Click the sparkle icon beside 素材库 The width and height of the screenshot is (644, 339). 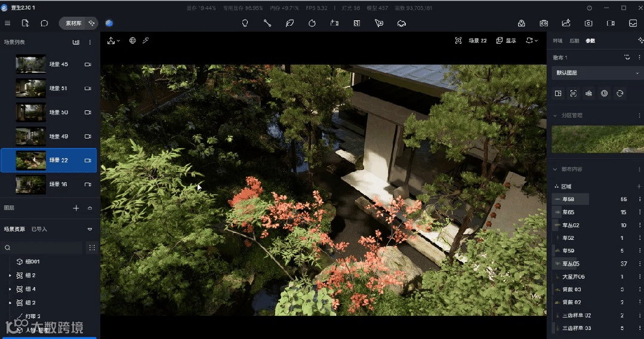91,23
